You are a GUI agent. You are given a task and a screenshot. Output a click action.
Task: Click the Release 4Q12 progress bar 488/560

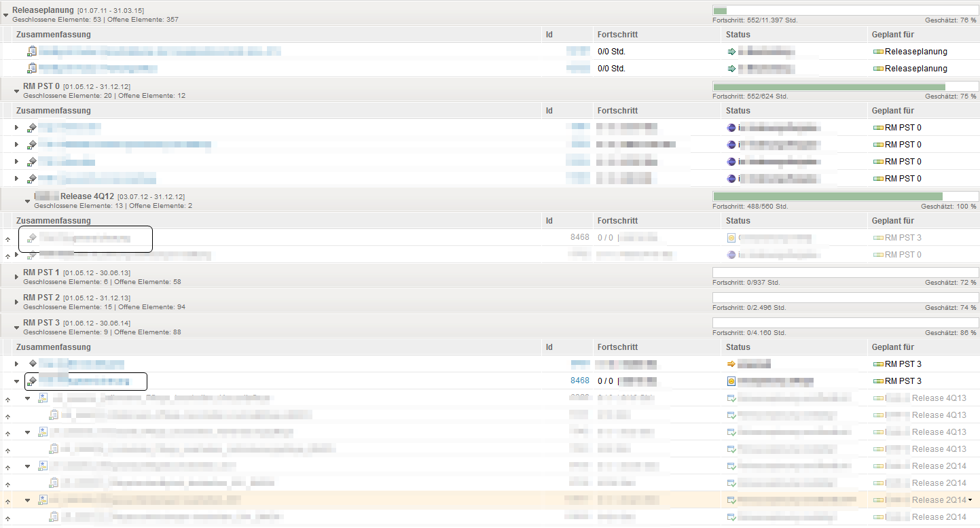tap(845, 196)
